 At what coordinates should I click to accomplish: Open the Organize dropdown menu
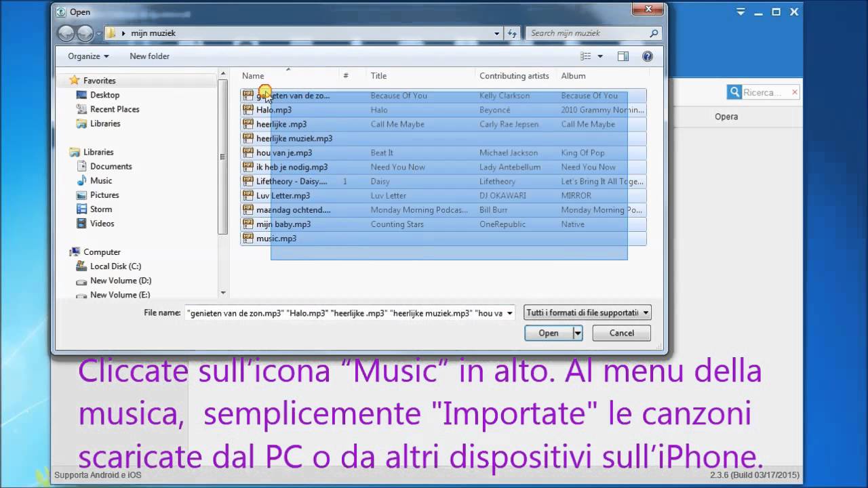point(88,56)
